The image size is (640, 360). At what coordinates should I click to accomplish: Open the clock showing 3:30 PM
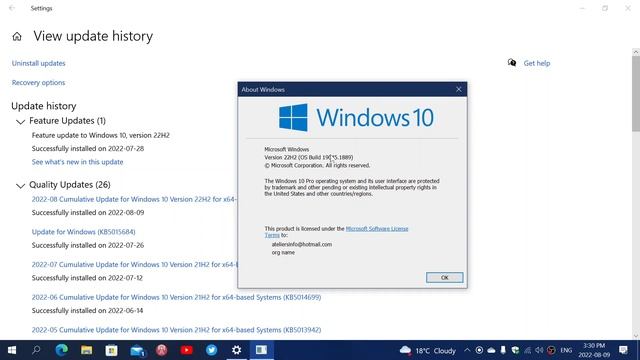click(594, 350)
